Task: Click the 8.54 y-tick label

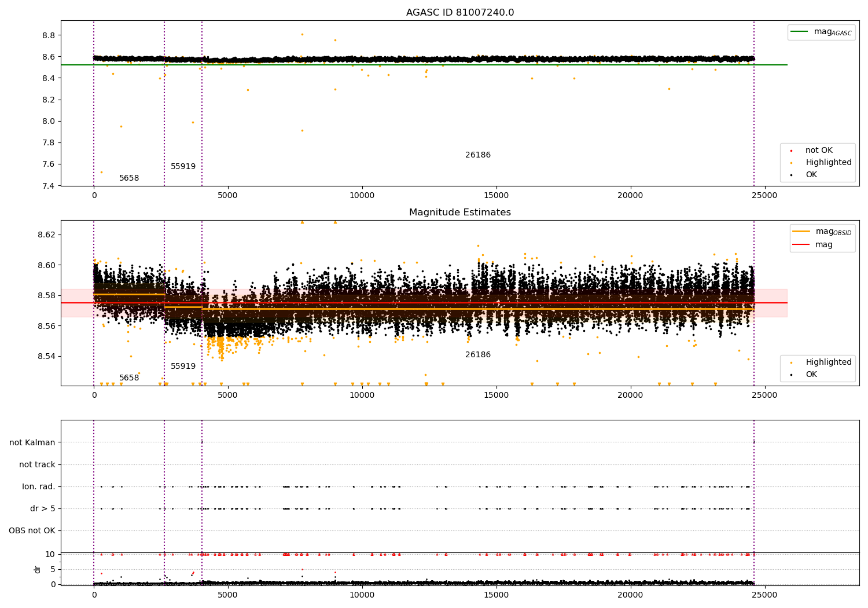Action: click(x=47, y=356)
